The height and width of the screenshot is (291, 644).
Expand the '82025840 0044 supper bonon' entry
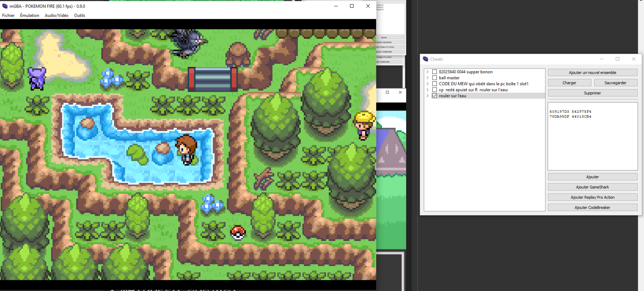tap(427, 72)
